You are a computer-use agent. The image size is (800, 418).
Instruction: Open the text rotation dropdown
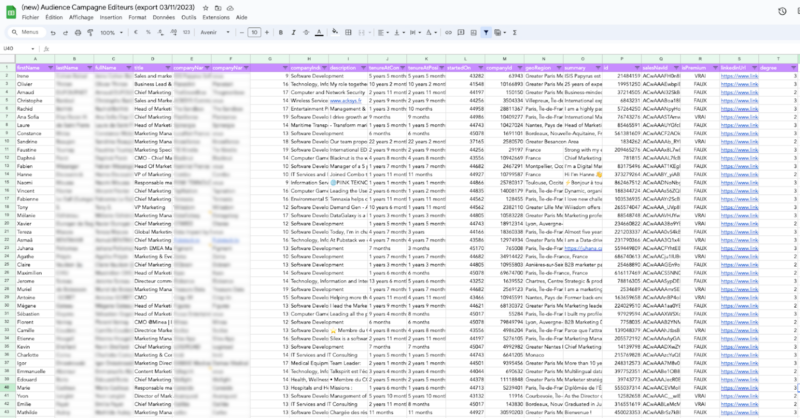(x=431, y=33)
